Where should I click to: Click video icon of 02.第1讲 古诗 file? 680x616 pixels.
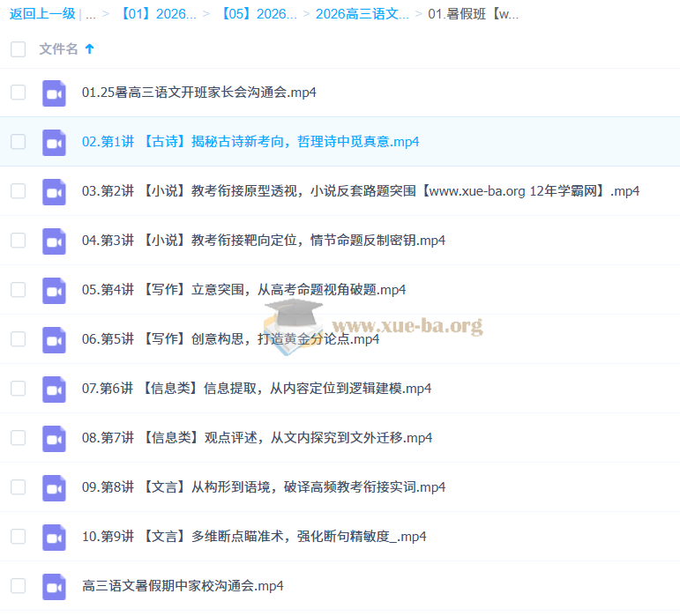tap(54, 142)
